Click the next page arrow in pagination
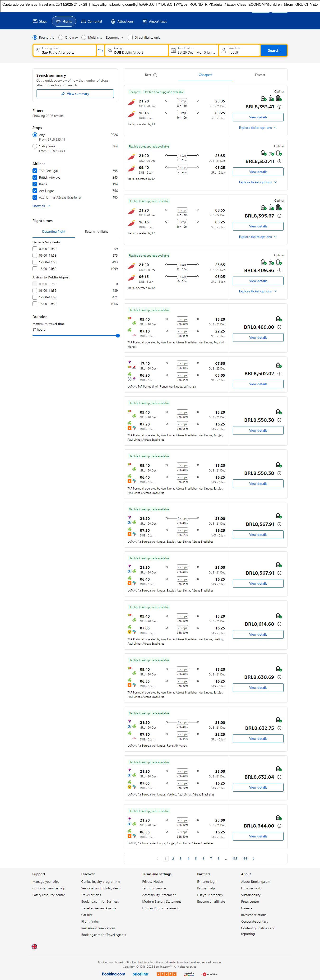Screen dimensions: 320x980 tap(254, 858)
